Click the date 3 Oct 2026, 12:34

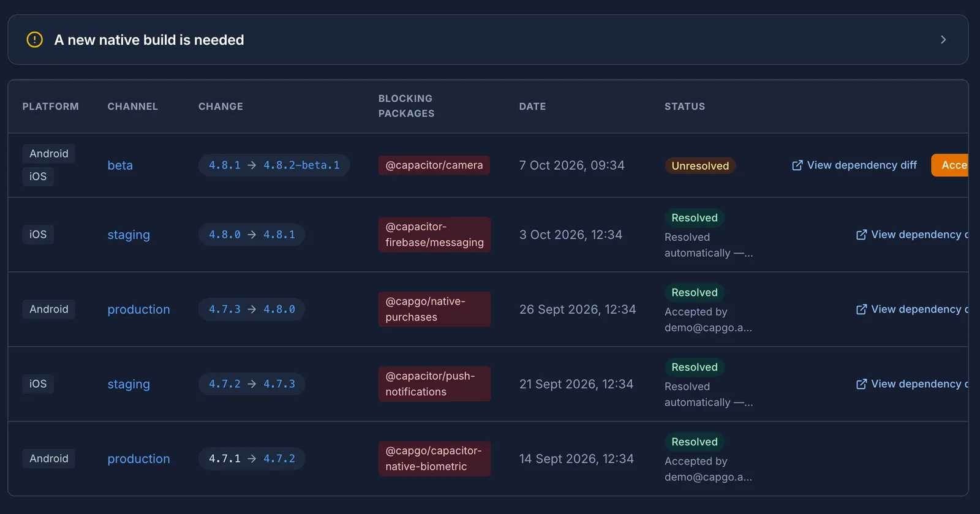point(571,235)
